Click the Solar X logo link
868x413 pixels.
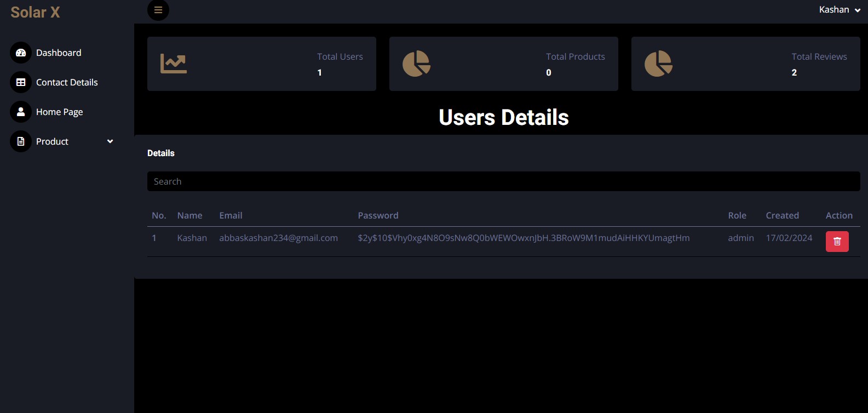click(35, 12)
